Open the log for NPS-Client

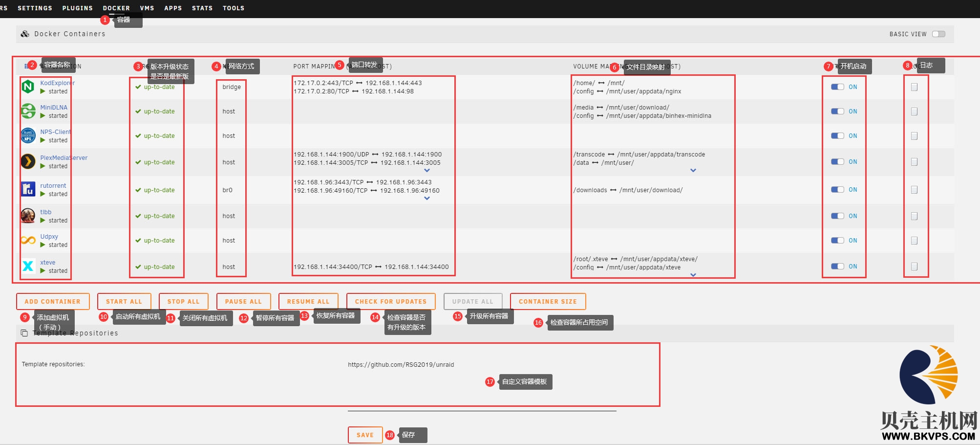[914, 136]
